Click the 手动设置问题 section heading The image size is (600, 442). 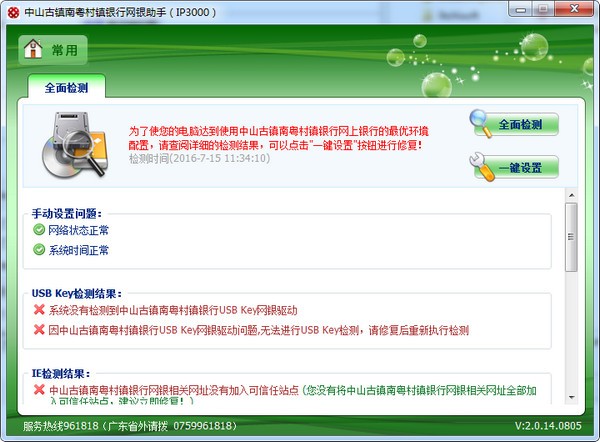[66, 214]
